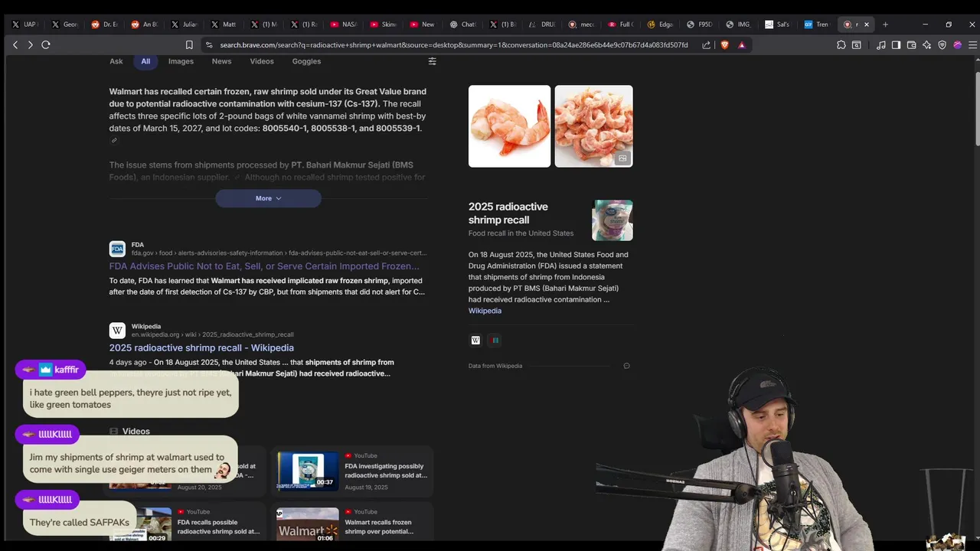Open the new tab plus button
Image resolution: width=980 pixels, height=551 pixels.
point(885,24)
